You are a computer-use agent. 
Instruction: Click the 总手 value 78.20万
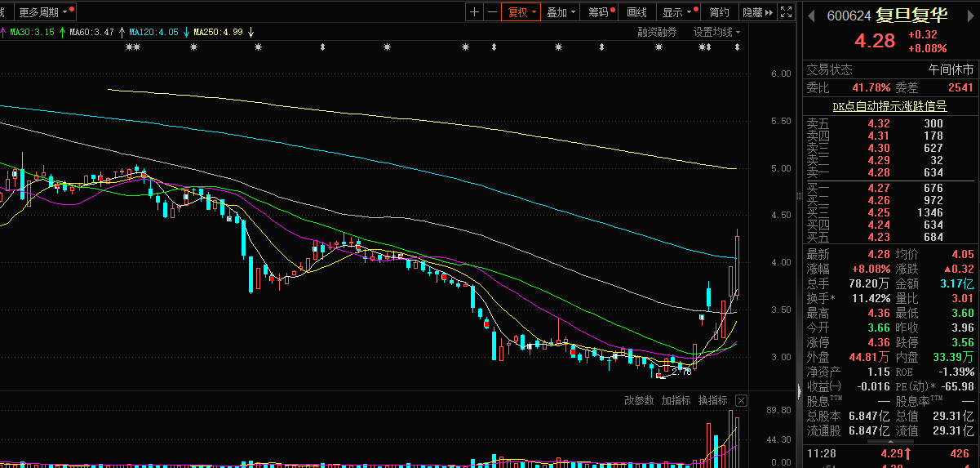pos(870,283)
